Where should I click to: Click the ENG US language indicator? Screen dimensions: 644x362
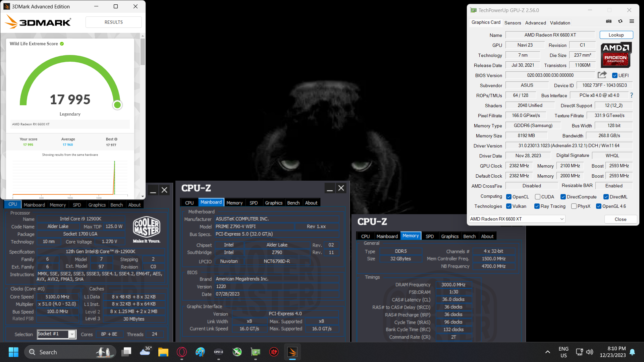[563, 352]
